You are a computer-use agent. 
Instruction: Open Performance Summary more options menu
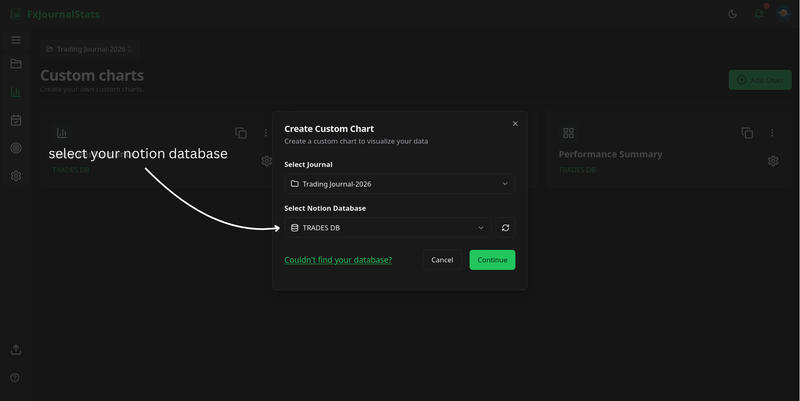pos(772,133)
